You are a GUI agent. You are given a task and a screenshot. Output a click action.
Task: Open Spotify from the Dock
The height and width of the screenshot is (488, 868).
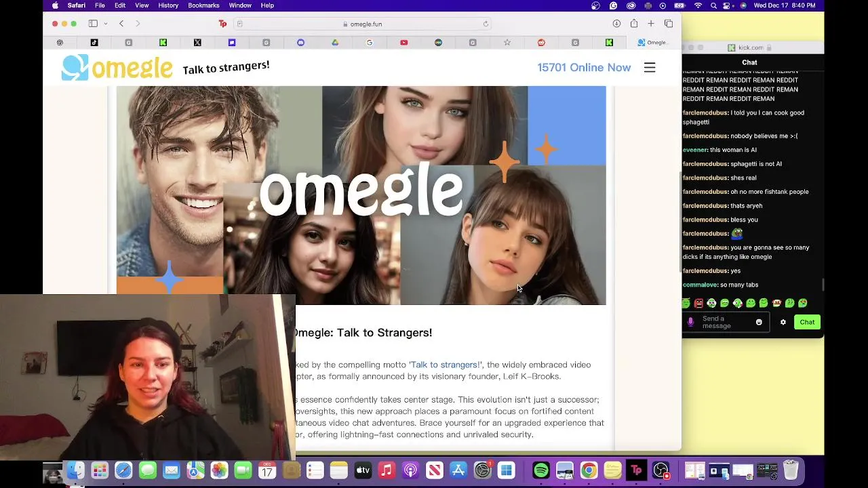[541, 470]
